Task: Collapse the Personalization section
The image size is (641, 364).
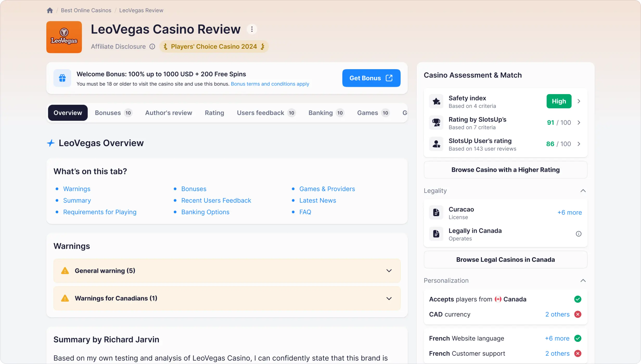Action: tap(583, 280)
